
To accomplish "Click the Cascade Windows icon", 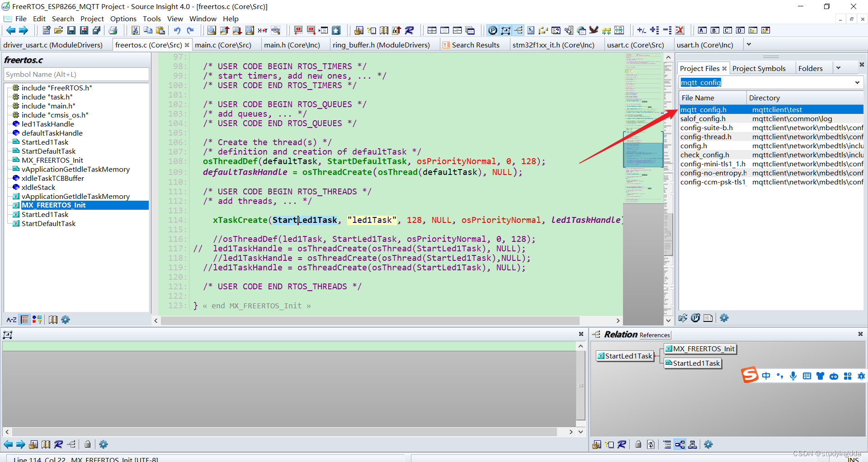I will click(x=470, y=30).
